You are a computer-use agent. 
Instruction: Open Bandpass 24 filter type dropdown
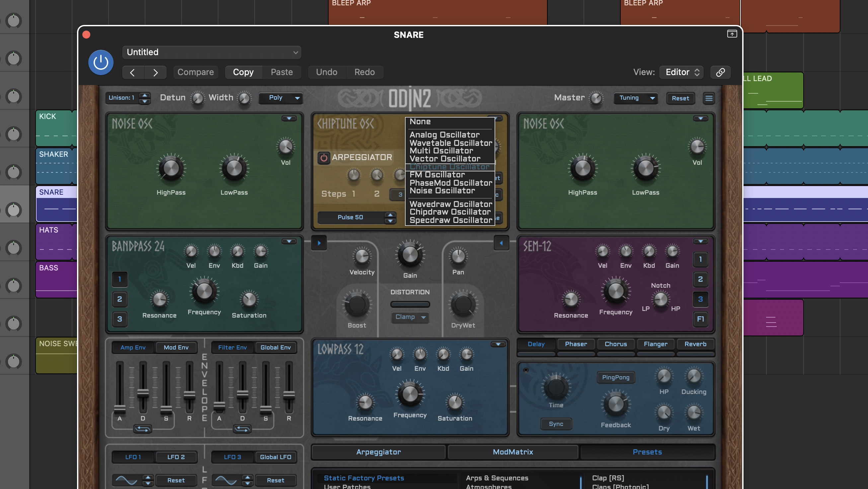coord(289,242)
